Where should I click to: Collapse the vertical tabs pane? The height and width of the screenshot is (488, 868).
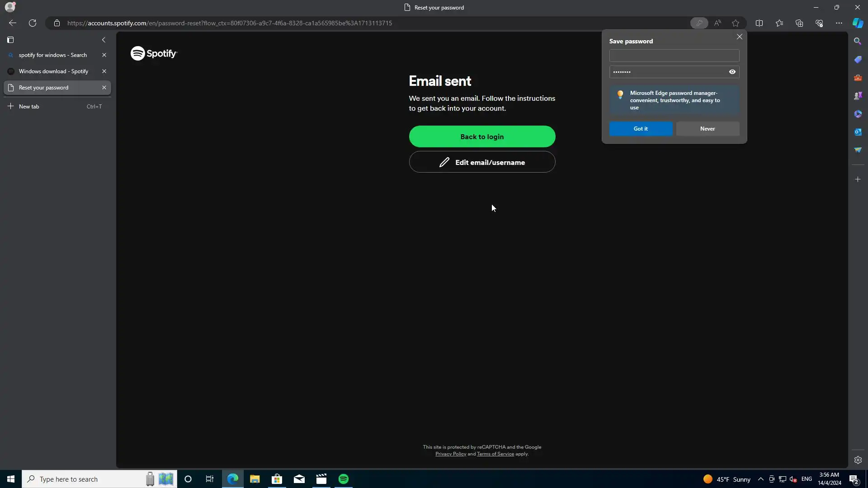point(104,40)
